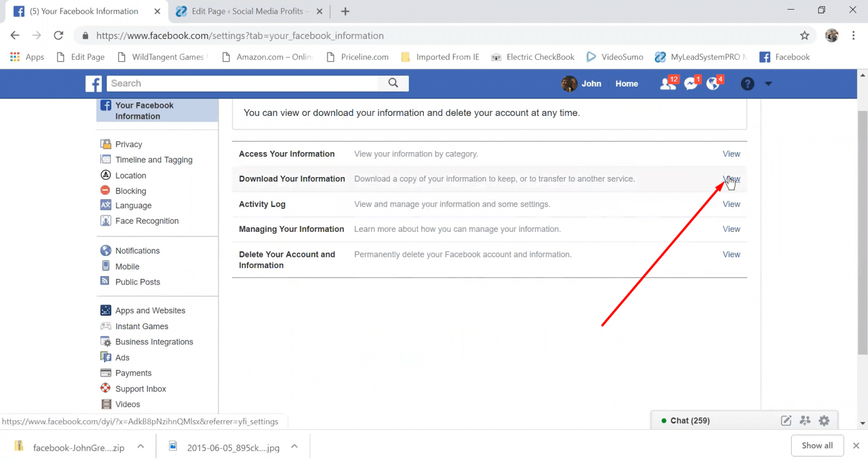Go back in browser history
The image size is (868, 461).
[15, 36]
